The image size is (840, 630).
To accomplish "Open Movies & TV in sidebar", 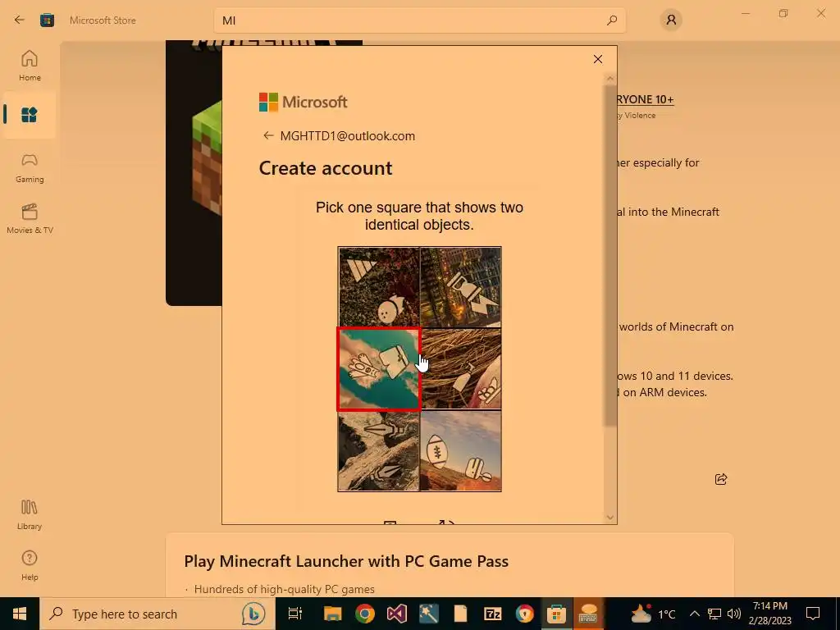I will [x=30, y=218].
